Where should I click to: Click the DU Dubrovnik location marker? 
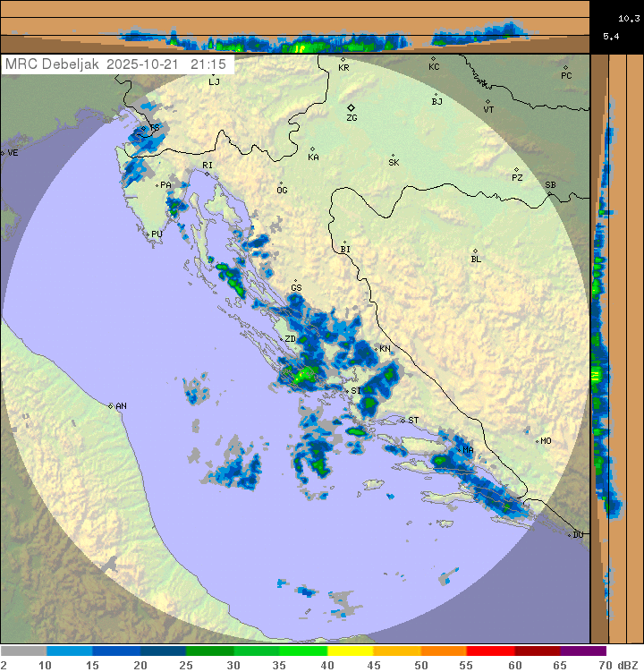pyautogui.click(x=571, y=535)
